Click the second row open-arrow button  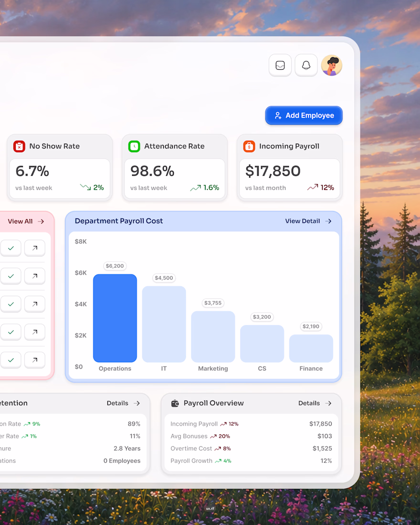click(x=35, y=276)
